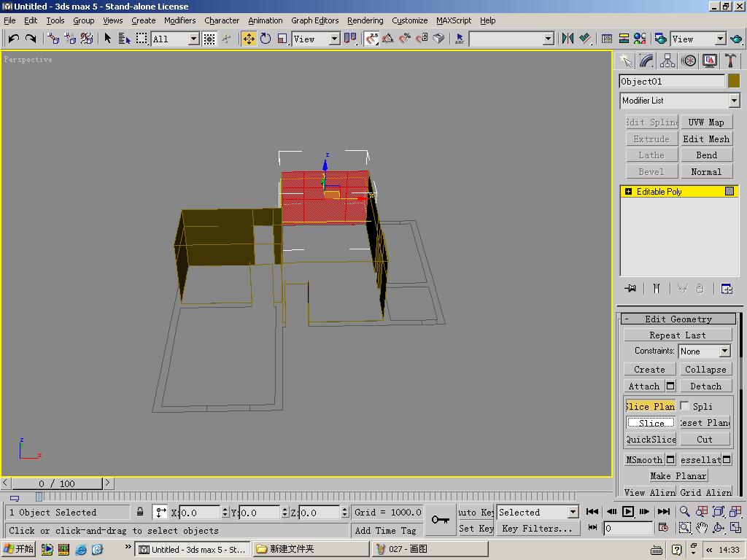747x560 pixels.
Task: Open the Constraints None dropdown
Action: pos(724,351)
